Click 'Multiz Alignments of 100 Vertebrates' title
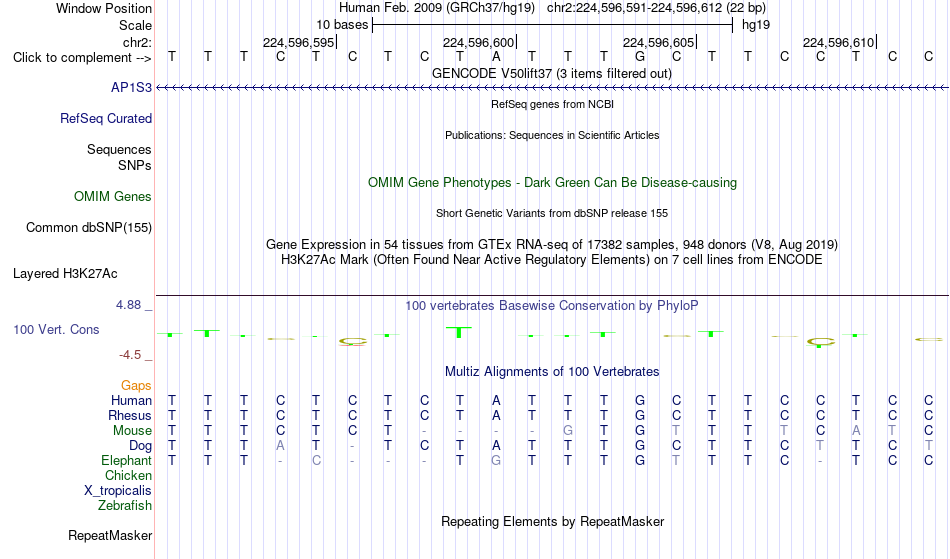Image resolution: width=950 pixels, height=559 pixels. [552, 372]
